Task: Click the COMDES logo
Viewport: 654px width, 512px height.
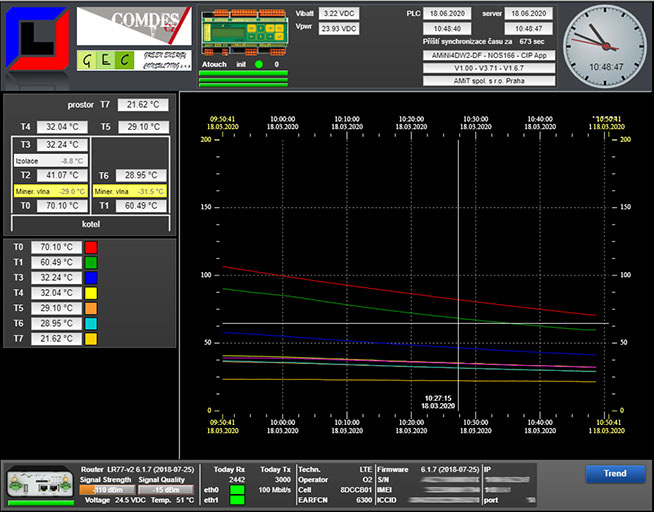Action: click(x=132, y=26)
